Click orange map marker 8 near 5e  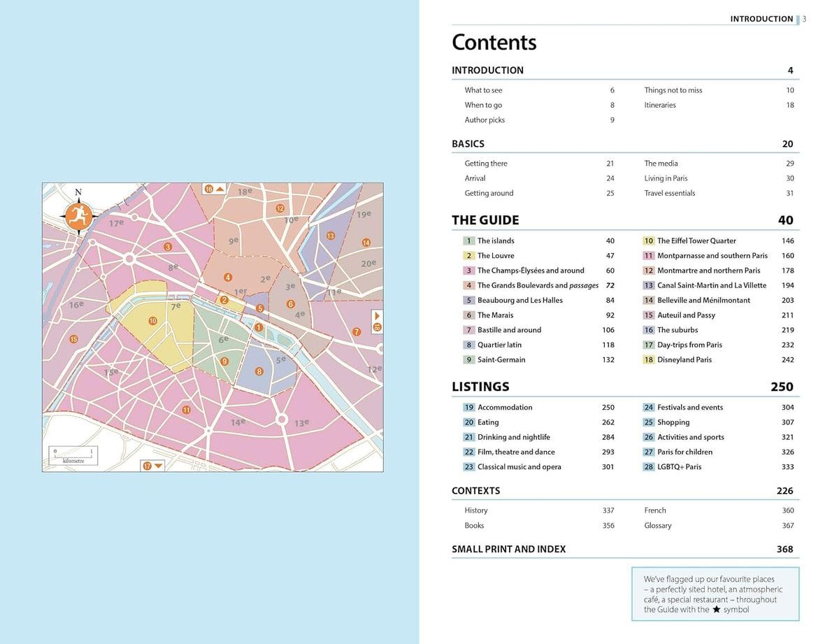[259, 371]
